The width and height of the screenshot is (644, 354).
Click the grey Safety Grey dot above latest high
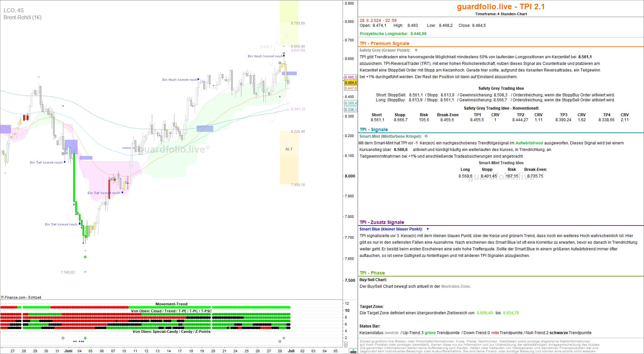pyautogui.click(x=284, y=53)
